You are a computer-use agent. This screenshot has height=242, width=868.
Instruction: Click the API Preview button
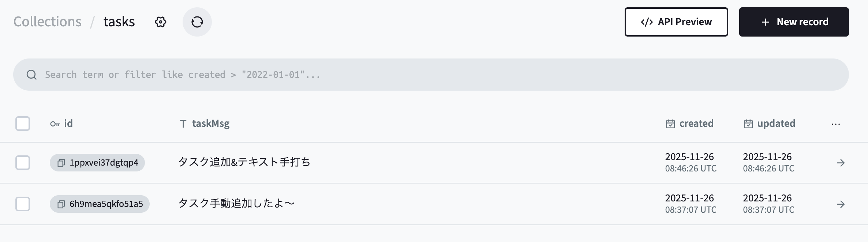pos(676,22)
